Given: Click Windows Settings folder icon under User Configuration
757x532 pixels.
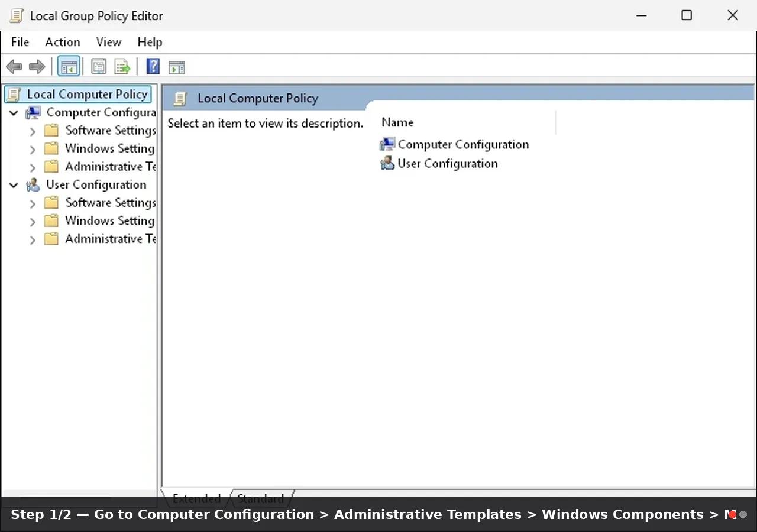Looking at the screenshot, I should 51,220.
